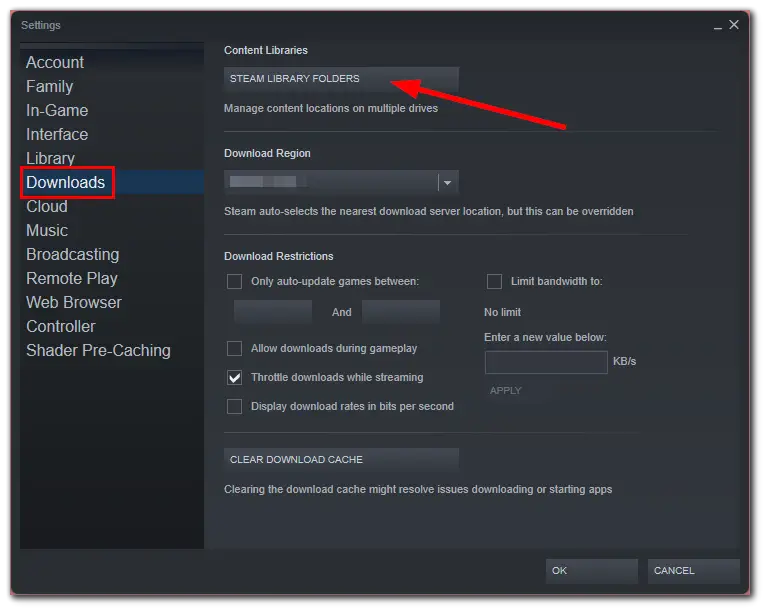Viewport: 768px width, 613px height.
Task: Click the Content Libraries heading
Action: pyautogui.click(x=266, y=50)
